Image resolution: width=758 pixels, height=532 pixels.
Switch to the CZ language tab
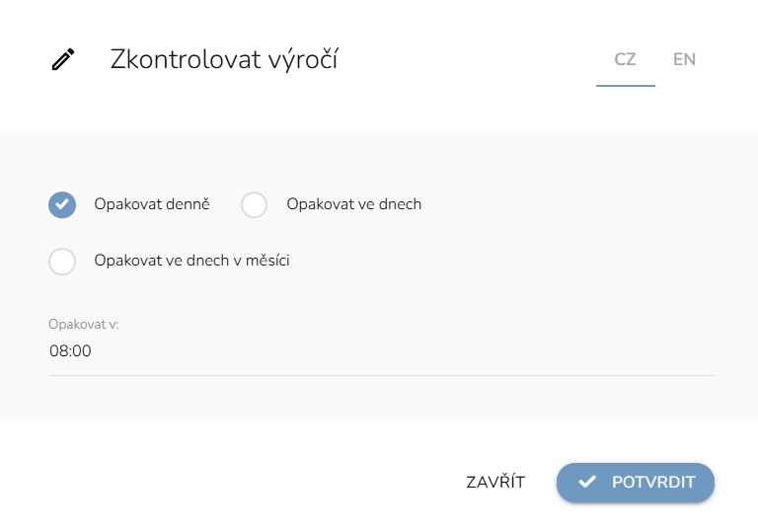click(x=625, y=59)
